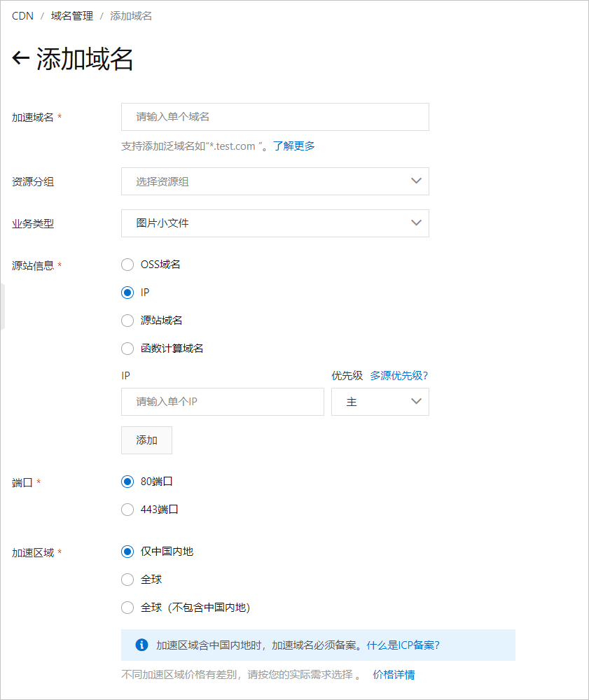
Task: Click the left-edge sidebar collapse handle
Action: [x=2, y=307]
